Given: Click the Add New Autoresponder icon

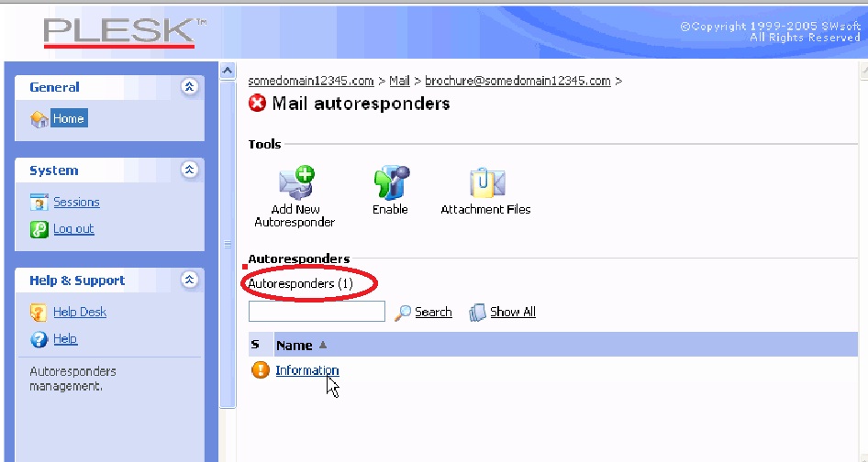Looking at the screenshot, I should point(296,182).
